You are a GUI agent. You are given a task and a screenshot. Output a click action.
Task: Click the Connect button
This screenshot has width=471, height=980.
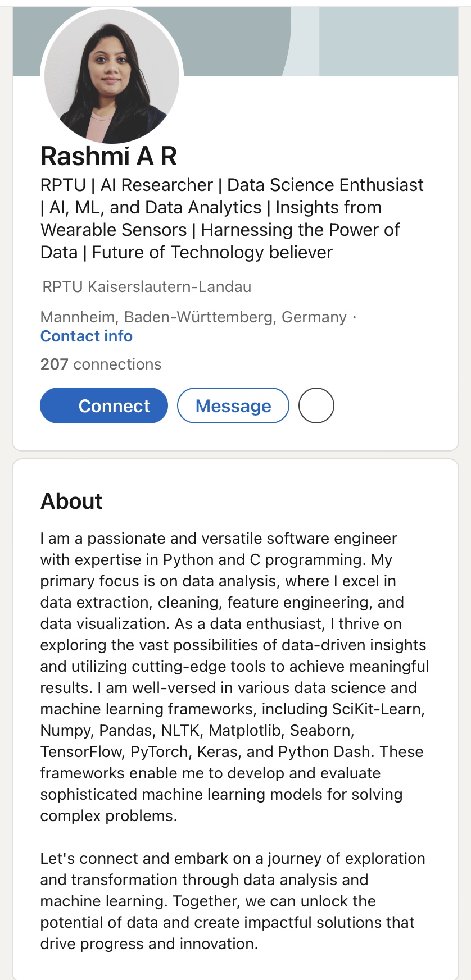coord(104,405)
